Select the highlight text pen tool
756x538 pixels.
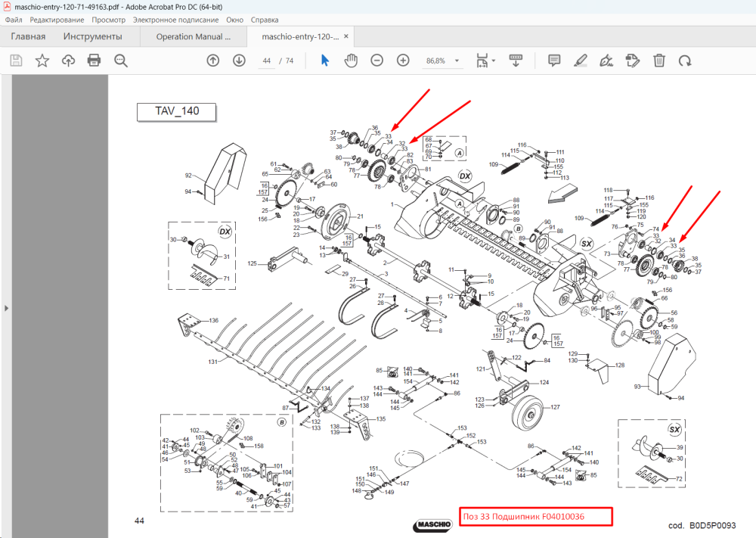click(581, 61)
